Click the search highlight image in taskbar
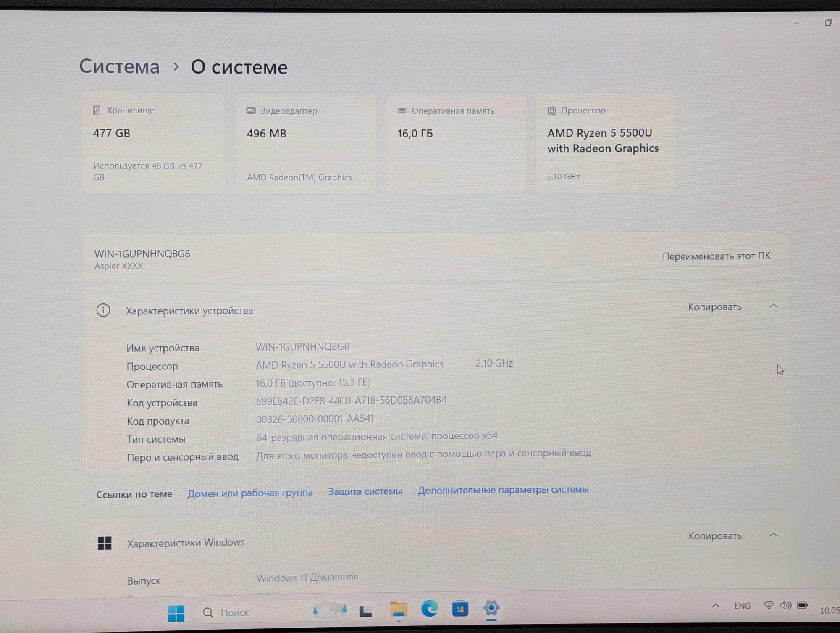 click(330, 611)
